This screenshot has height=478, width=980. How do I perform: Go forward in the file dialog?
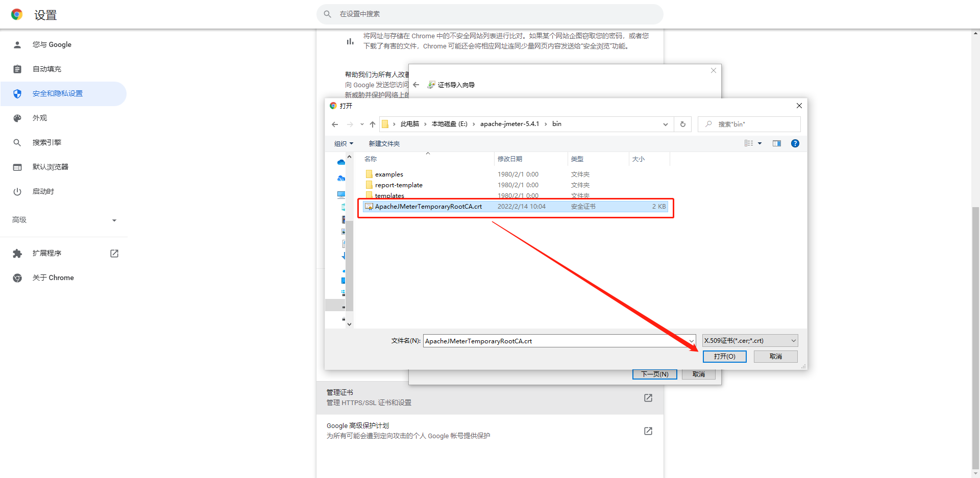350,124
